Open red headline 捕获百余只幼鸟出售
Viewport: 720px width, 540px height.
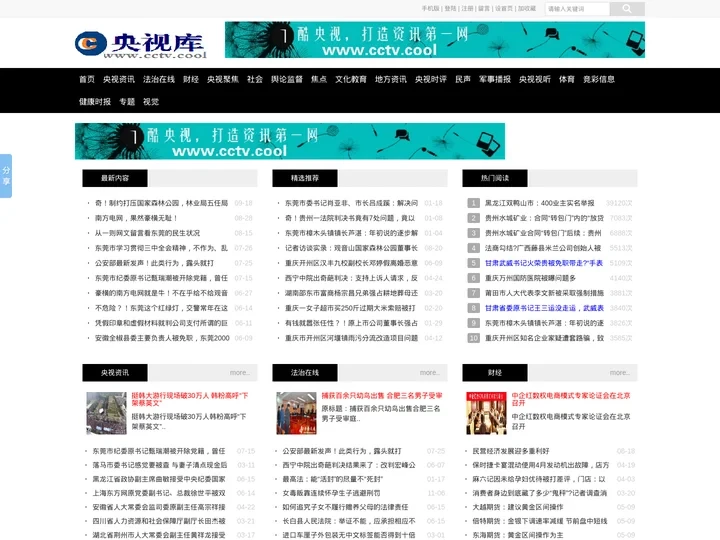382,395
